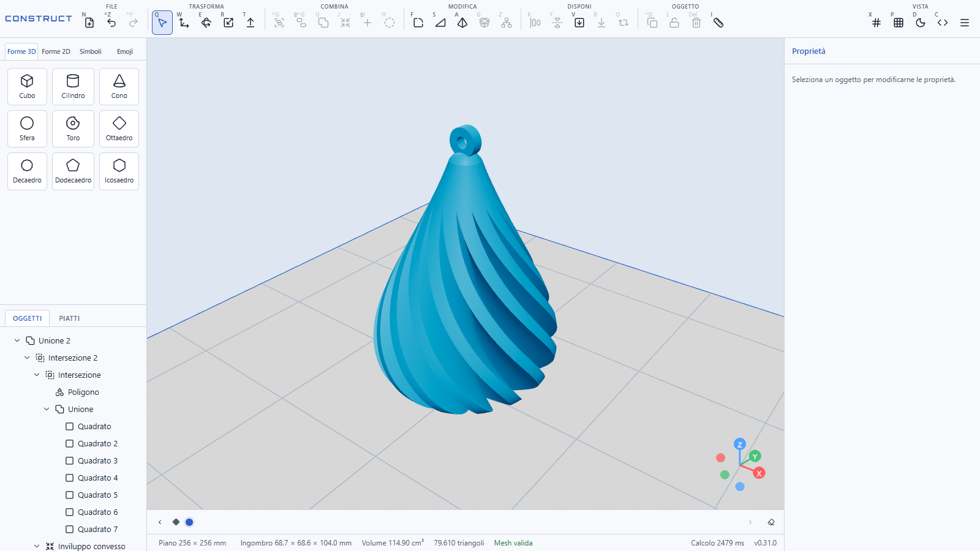980x551 pixels.
Task: Choose the rotate tool in Trasforma
Action: click(x=206, y=23)
